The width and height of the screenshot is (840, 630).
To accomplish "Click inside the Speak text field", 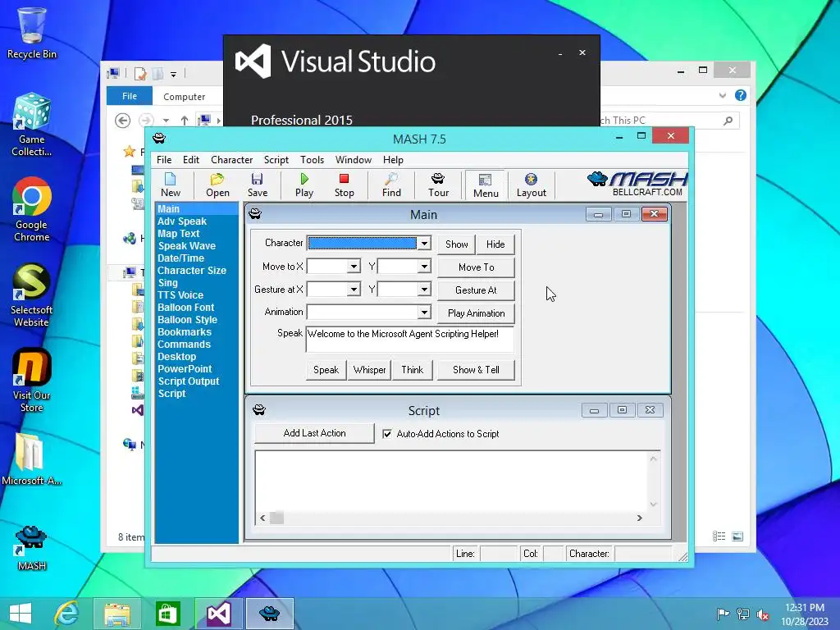I will pos(410,339).
